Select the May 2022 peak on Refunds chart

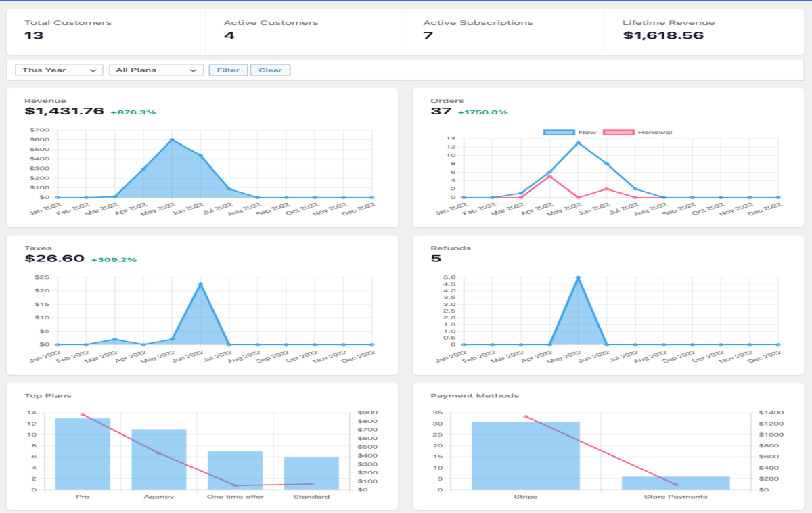(578, 278)
